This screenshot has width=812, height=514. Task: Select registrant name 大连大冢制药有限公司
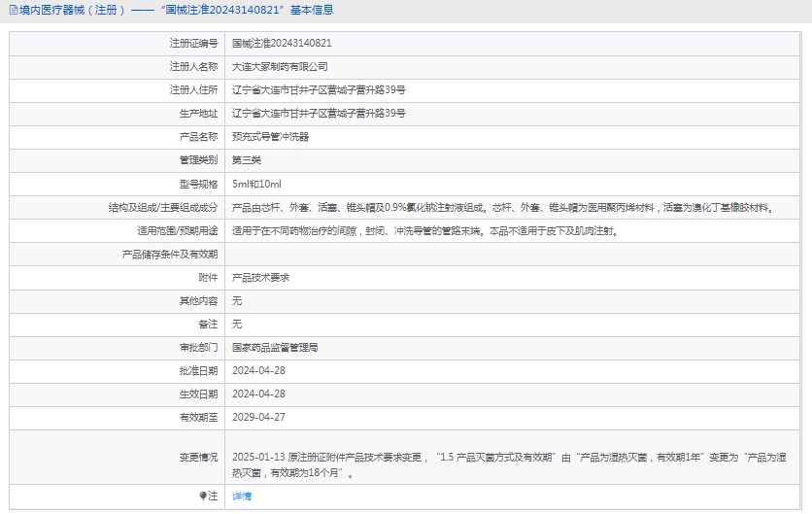pyautogui.click(x=280, y=67)
